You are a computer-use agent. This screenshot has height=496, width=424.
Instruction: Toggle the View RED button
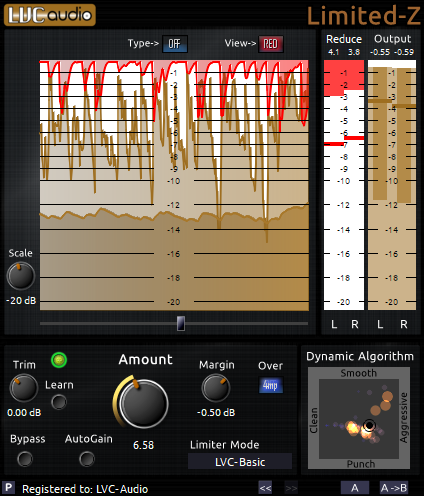tap(271, 44)
